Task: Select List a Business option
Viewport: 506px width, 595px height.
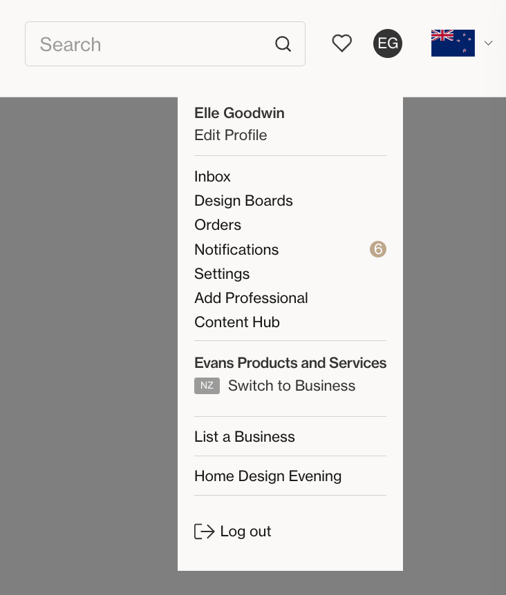Action: pyautogui.click(x=244, y=437)
